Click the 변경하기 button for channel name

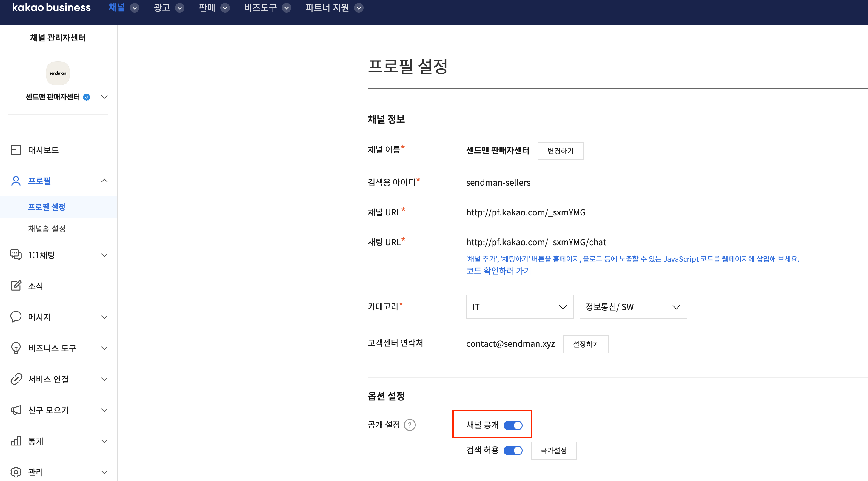point(560,151)
